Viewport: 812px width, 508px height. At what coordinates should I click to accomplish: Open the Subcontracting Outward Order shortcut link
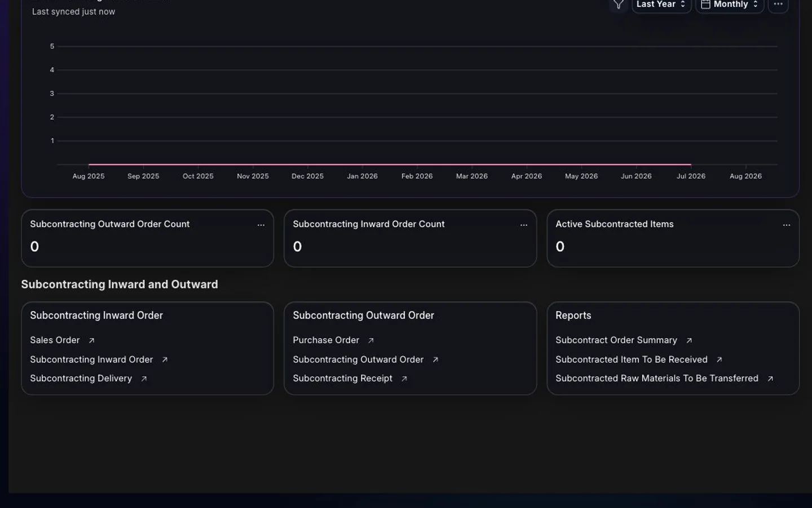click(358, 359)
